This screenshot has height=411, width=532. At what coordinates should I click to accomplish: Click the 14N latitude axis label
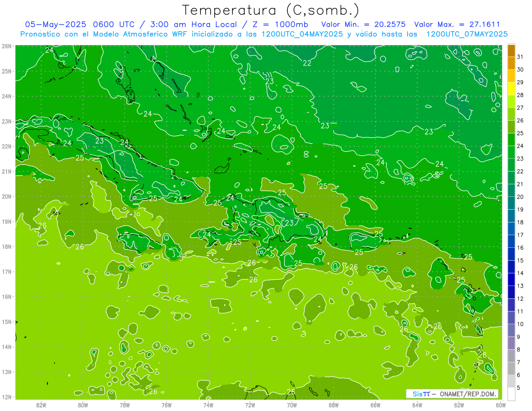click(6, 347)
